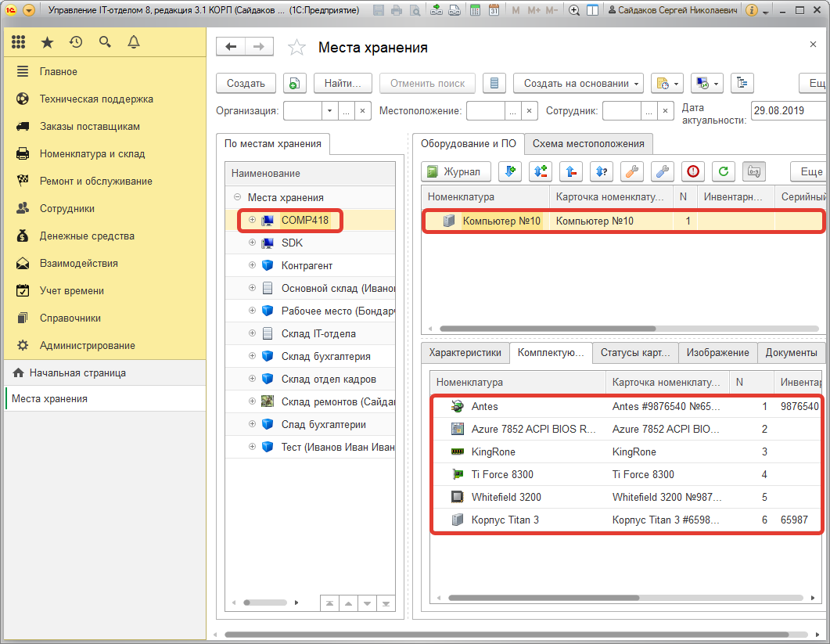
Task: Select the Whitefield 3200 component row
Action: coord(627,497)
